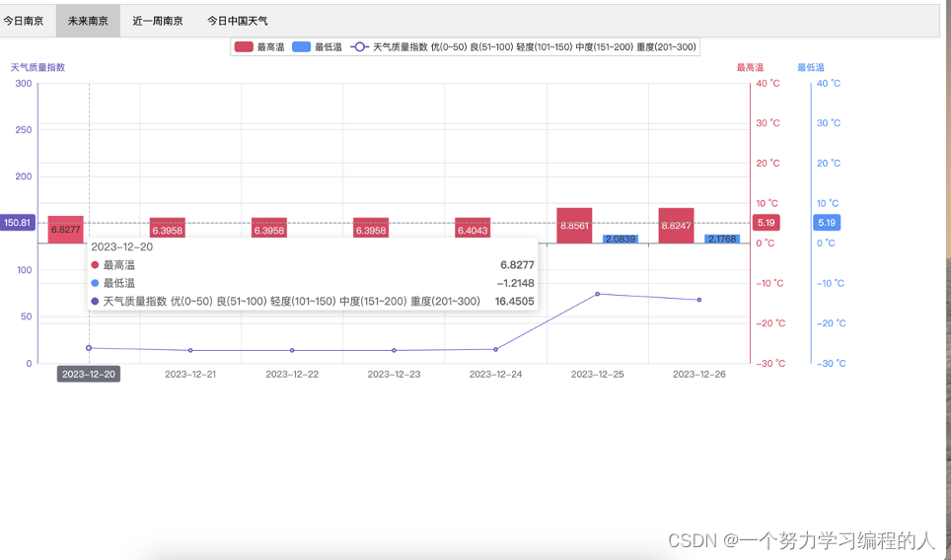This screenshot has width=951, height=560.
Task: Click the air quality line point for 2023-12-23
Action: point(394,350)
